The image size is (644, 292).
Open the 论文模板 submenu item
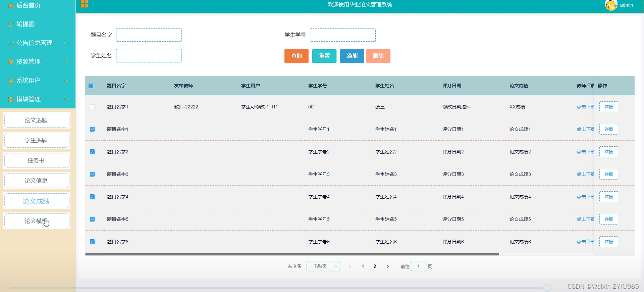click(x=37, y=221)
